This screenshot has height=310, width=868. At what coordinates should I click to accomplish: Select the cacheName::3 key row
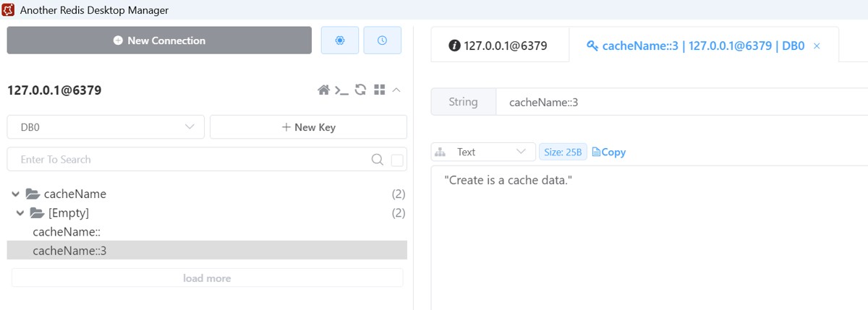[x=207, y=251]
